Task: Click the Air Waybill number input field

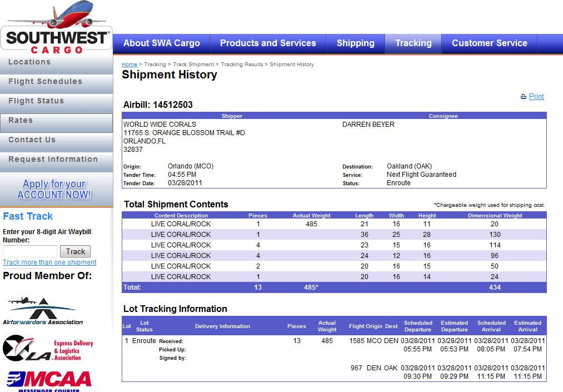Action: pos(30,251)
